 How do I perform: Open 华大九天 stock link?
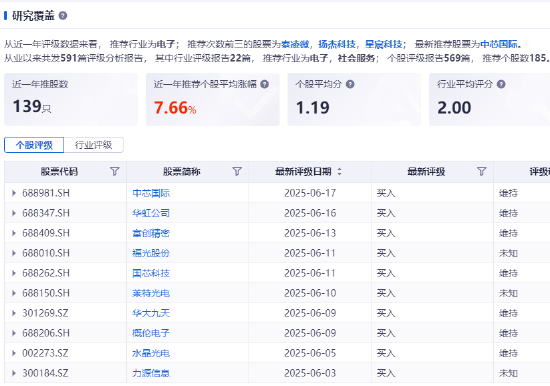151,313
